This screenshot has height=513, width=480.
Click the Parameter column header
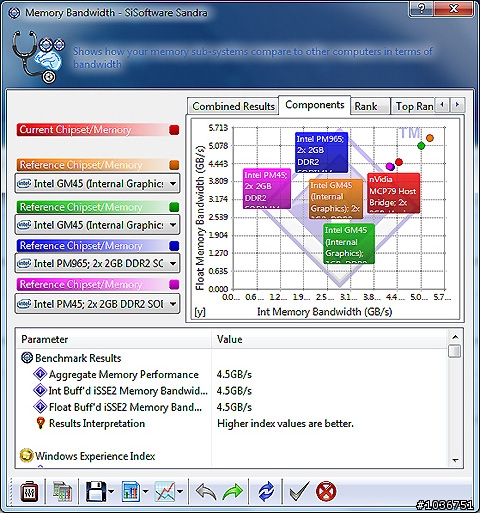113,339
